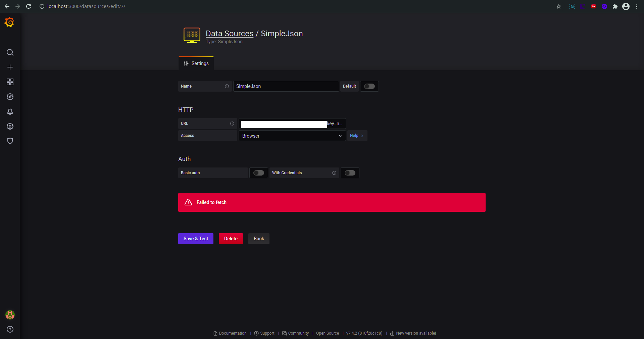Open the Open Source footer link
Screen dimensions: 644x339
[328, 333]
